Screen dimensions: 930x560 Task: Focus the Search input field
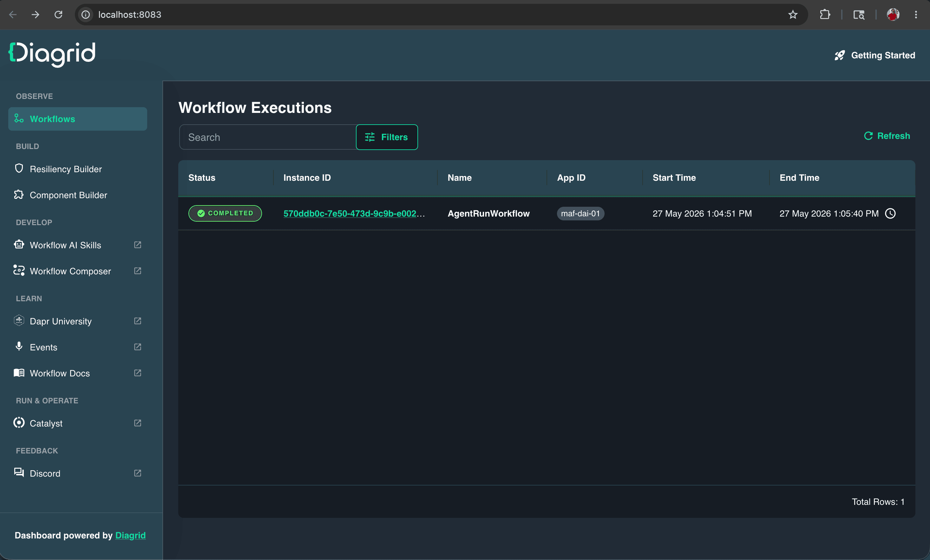pos(268,137)
